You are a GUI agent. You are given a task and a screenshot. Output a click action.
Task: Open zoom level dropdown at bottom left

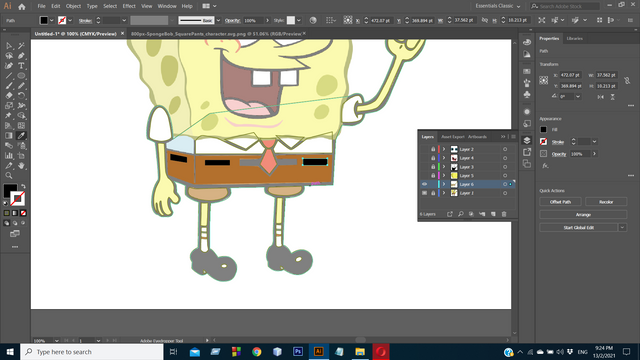(x=57, y=340)
